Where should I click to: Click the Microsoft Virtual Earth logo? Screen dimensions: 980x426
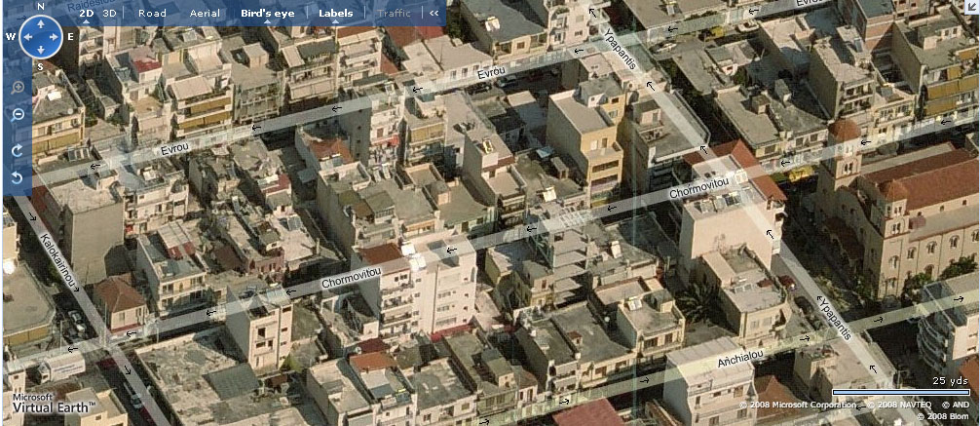click(52, 402)
